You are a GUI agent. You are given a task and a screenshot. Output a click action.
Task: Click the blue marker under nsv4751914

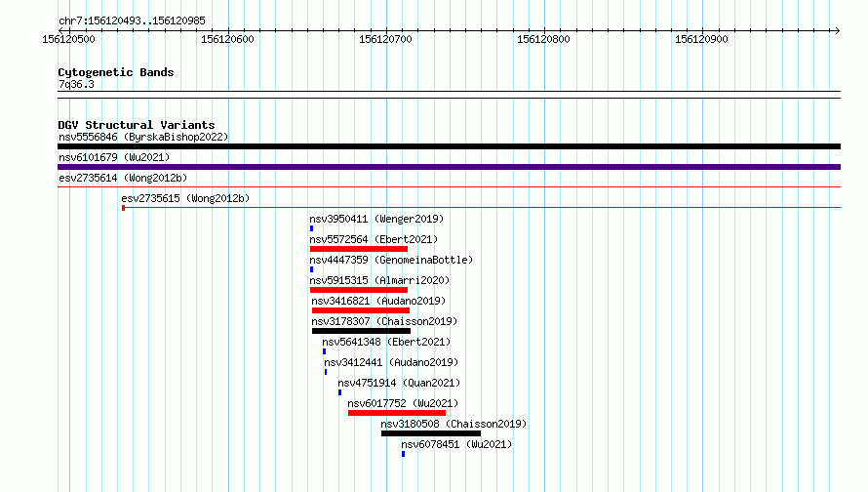coord(340,392)
